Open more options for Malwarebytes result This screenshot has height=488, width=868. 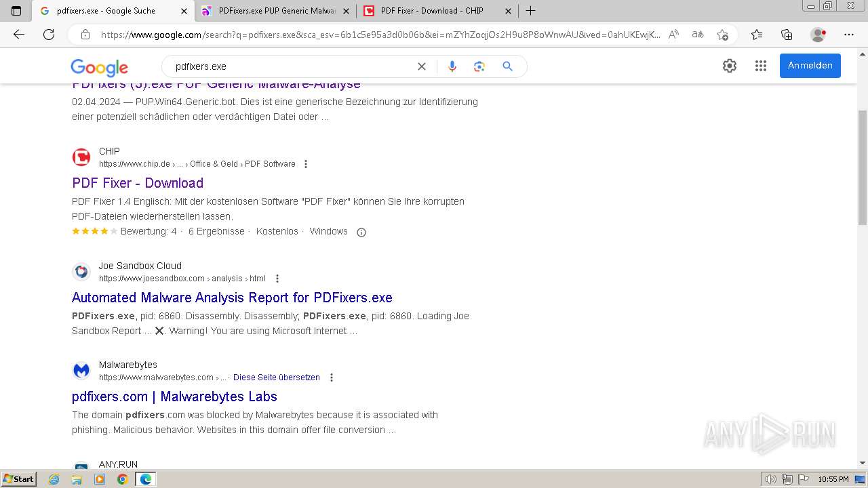(x=331, y=378)
